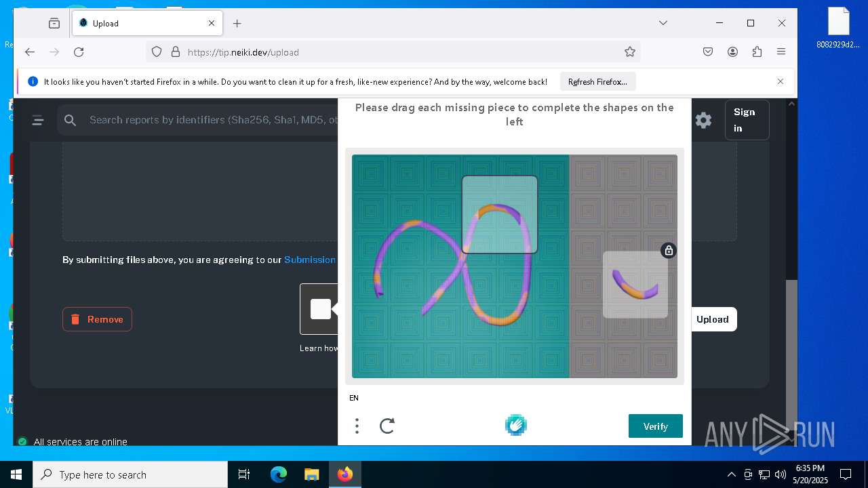The image size is (868, 488).
Task: Click the Firefox View icon
Action: (54, 23)
